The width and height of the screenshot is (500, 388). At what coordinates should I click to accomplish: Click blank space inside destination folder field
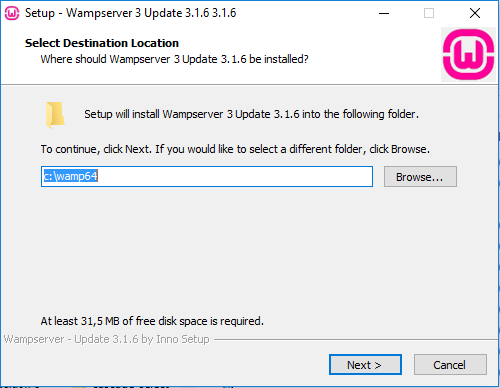[x=233, y=176]
